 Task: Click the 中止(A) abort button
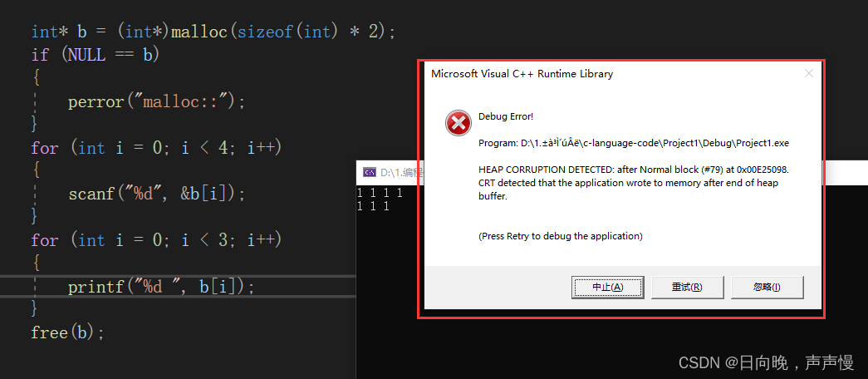[607, 287]
